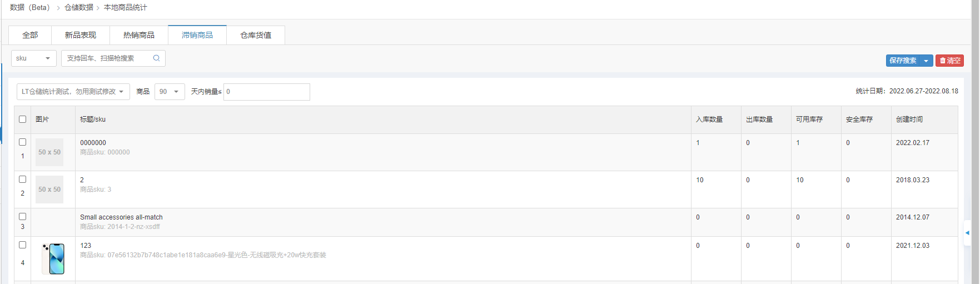Click the 入库数量 value 10 link in row 2
980x284 pixels.
(700, 180)
